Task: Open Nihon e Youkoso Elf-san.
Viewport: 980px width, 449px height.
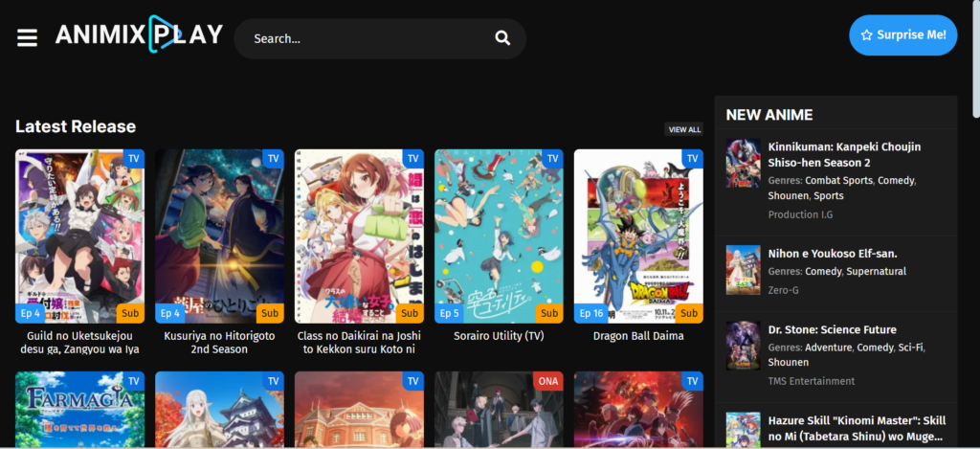Action: point(833,254)
